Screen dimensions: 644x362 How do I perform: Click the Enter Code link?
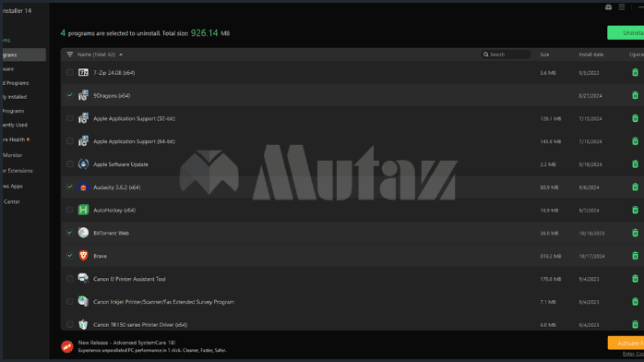tap(633, 354)
